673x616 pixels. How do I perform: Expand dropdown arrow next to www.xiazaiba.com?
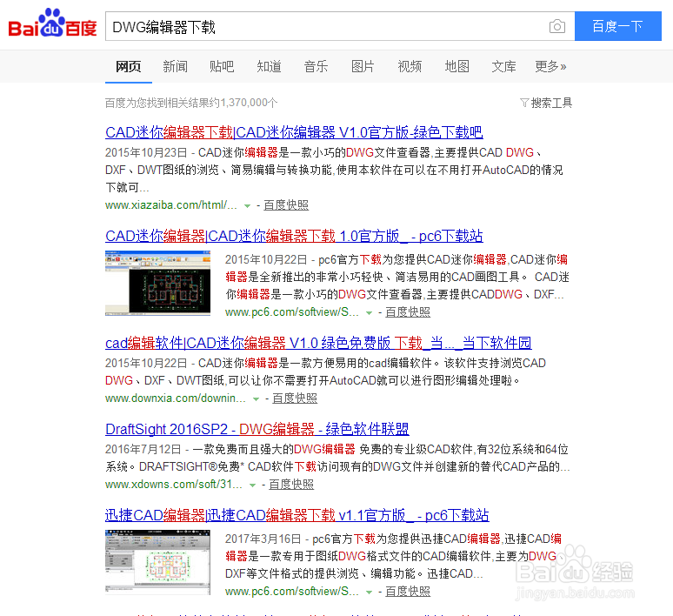click(247, 206)
